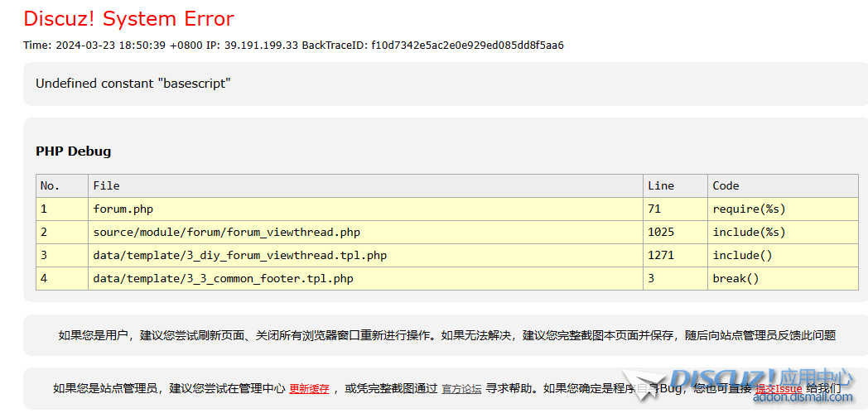Viewport: 868px width, 418px height.
Task: Click the 更新缓存 link
Action: point(309,389)
